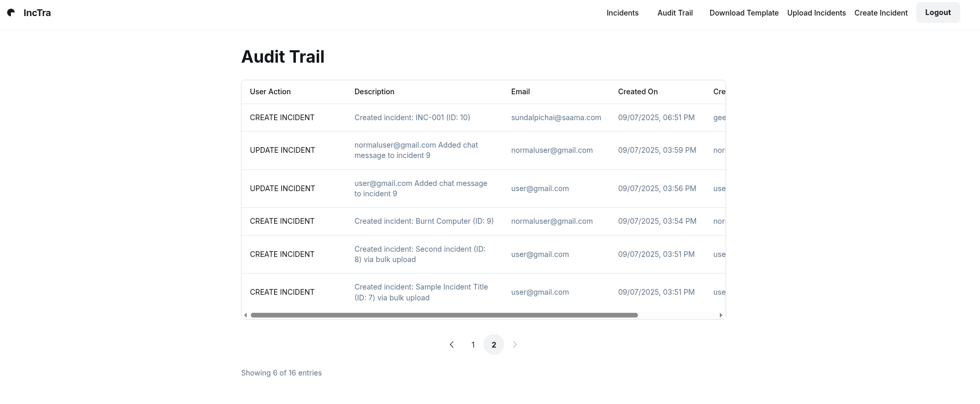Click the Email column header
The width and height of the screenshot is (980, 404).
(520, 92)
